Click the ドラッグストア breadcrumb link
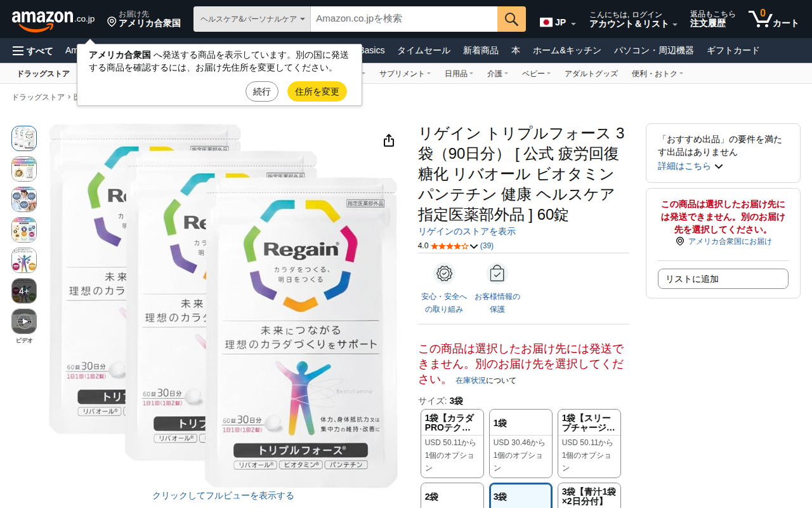The width and height of the screenshot is (812, 508). point(38,97)
